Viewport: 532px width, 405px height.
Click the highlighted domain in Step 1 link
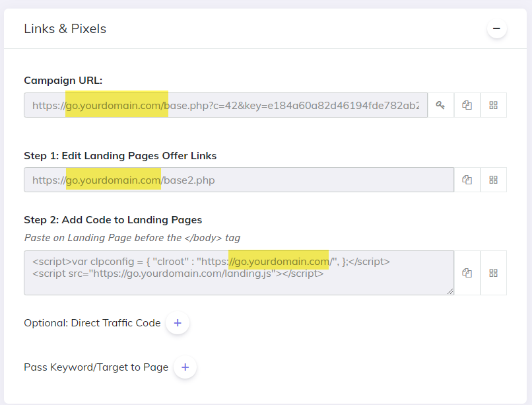click(114, 179)
